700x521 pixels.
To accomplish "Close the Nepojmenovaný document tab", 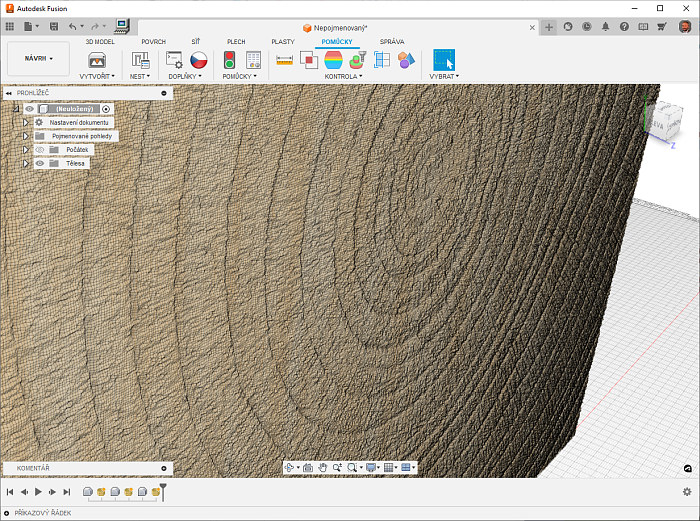I will (532, 28).
